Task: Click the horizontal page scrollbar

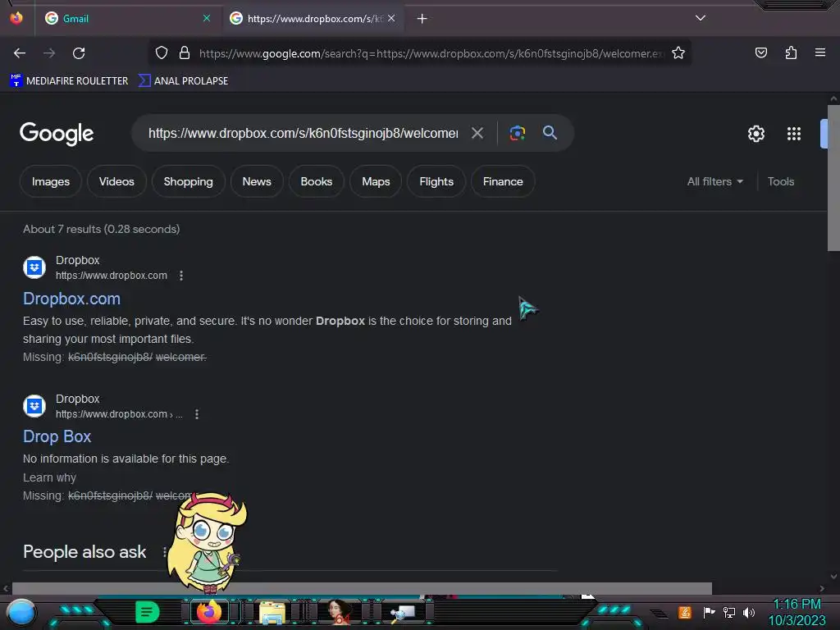Action: click(x=362, y=588)
